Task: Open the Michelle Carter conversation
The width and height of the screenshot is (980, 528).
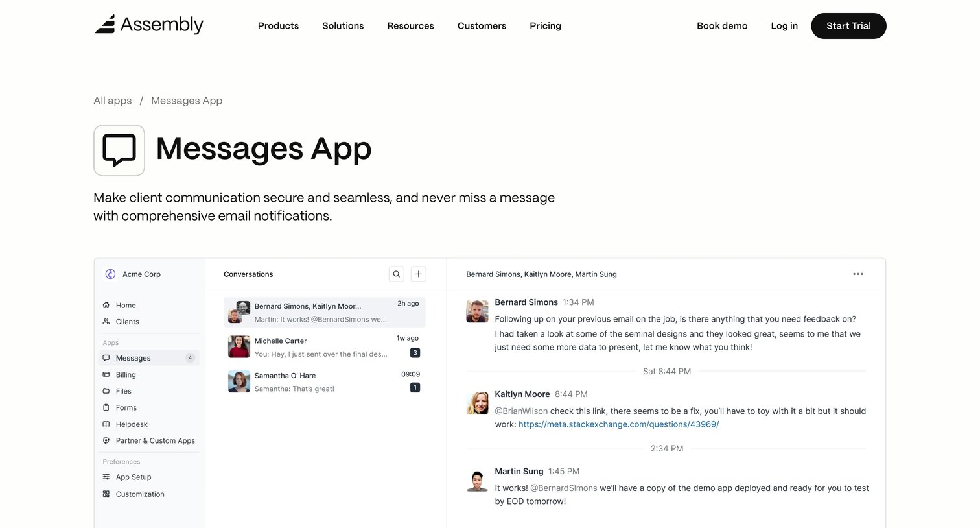Action: coord(325,347)
